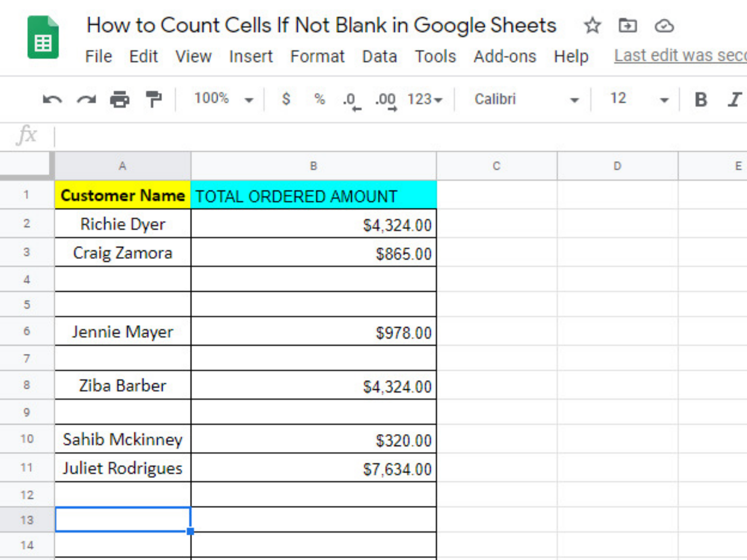Open the Help menu
The image size is (747, 560).
coord(571,56)
